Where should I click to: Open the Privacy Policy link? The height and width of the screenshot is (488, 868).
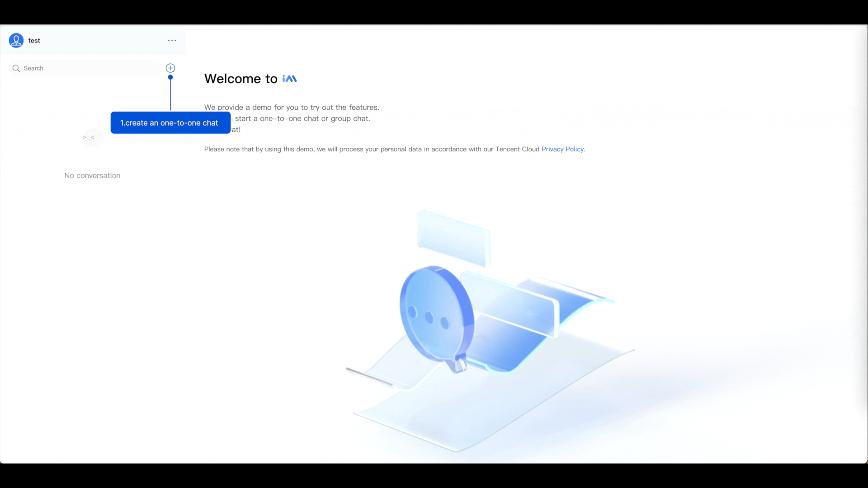click(x=563, y=149)
